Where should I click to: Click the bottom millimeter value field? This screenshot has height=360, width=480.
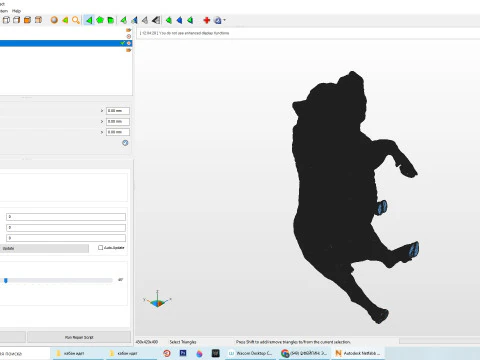tap(118, 132)
